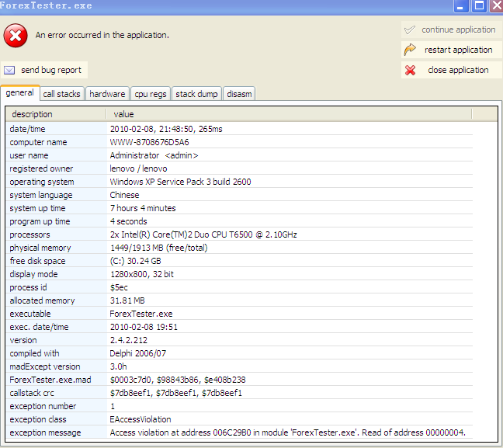The image size is (503, 448).
Task: Select free disk space (C:) 30.24 GB
Action: click(135, 261)
